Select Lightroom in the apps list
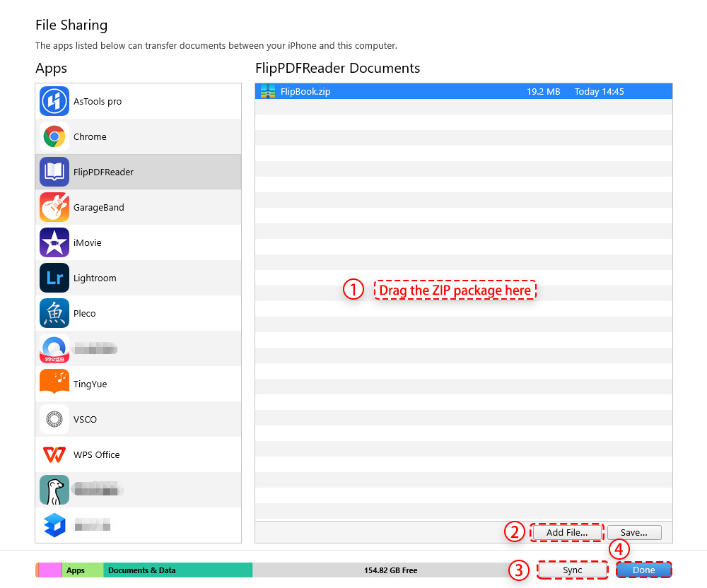 138,278
